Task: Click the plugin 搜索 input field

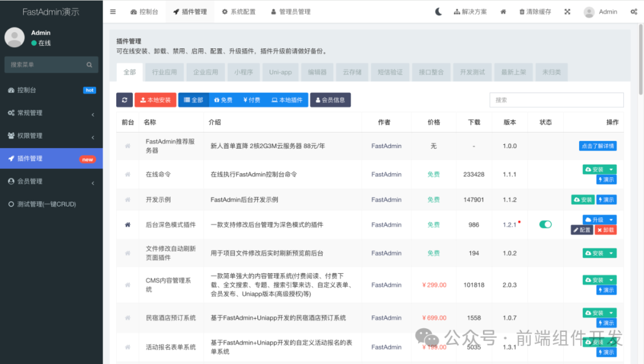Action: [556, 100]
